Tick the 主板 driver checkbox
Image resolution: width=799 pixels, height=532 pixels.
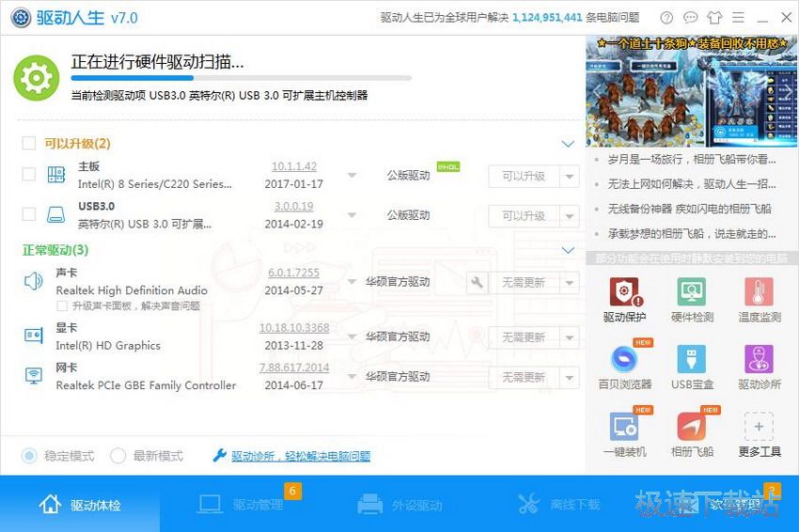click(x=29, y=175)
